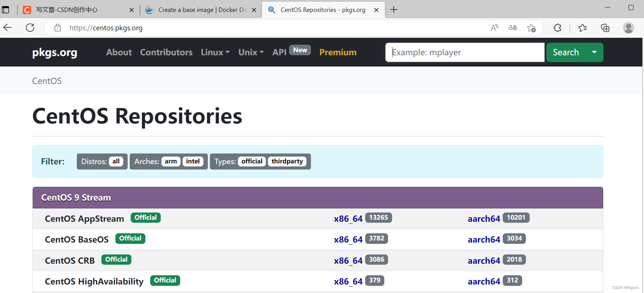Toggle the 'official' type filter

click(252, 161)
